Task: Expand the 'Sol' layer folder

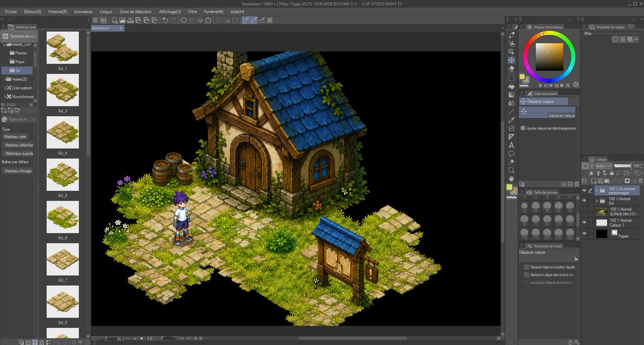Action: click(597, 200)
